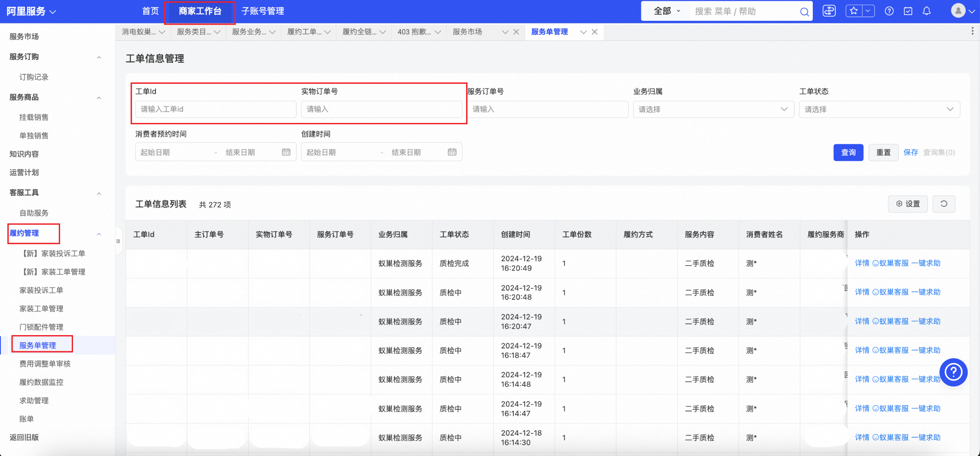Focus the 工单Id input field
The height and width of the screenshot is (456, 980).
(216, 109)
